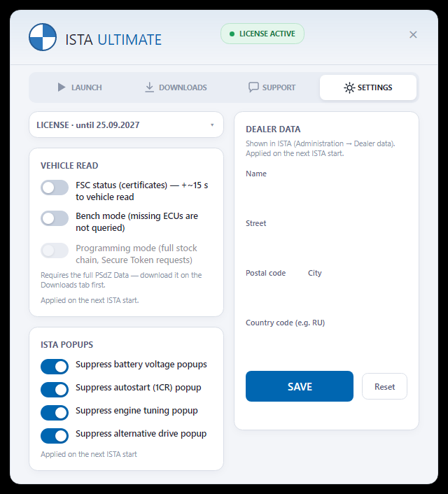This screenshot has height=494, width=448.
Task: Click the Street input field
Action: coord(326,244)
